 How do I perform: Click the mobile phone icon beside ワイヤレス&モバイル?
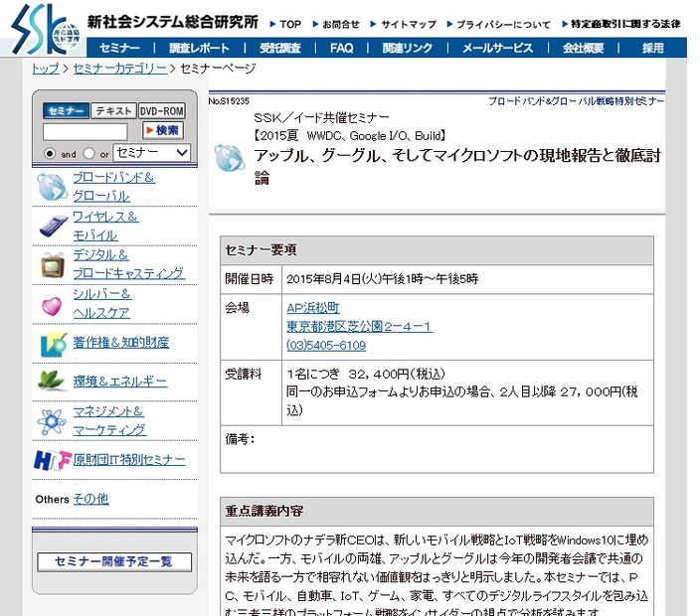[53, 226]
